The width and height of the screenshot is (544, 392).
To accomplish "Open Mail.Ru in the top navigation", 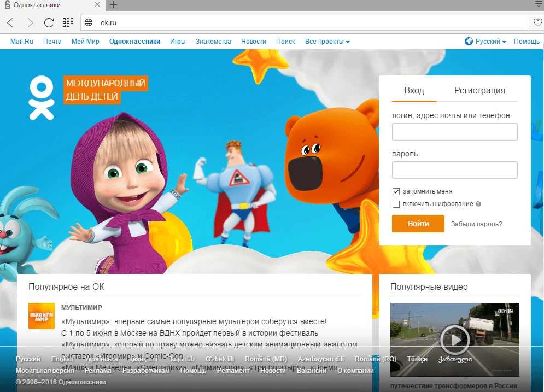I will [21, 42].
